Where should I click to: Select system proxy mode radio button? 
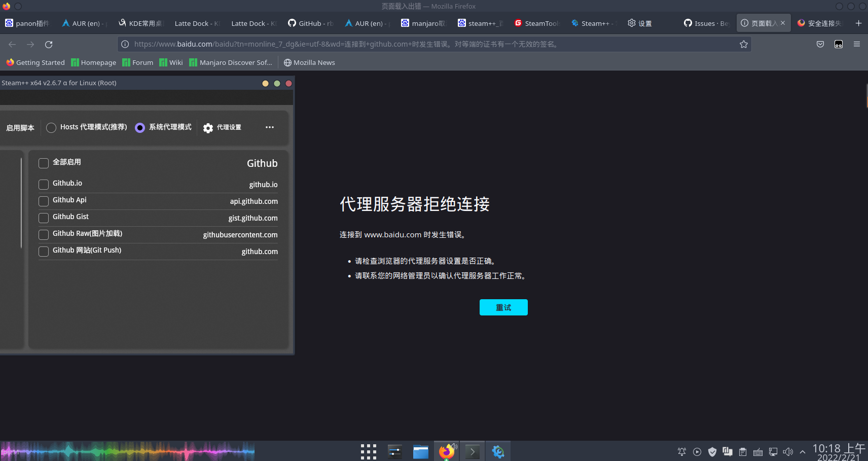[140, 128]
